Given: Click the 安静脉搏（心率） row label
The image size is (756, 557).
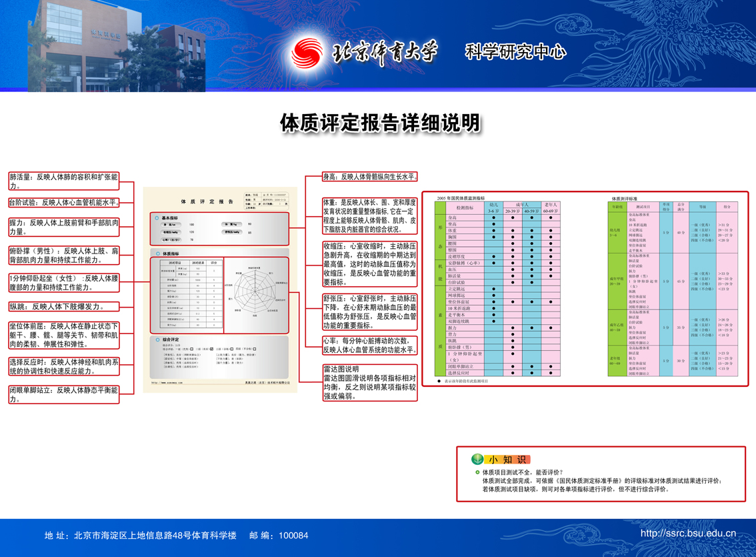Looking at the screenshot, I should (x=464, y=263).
